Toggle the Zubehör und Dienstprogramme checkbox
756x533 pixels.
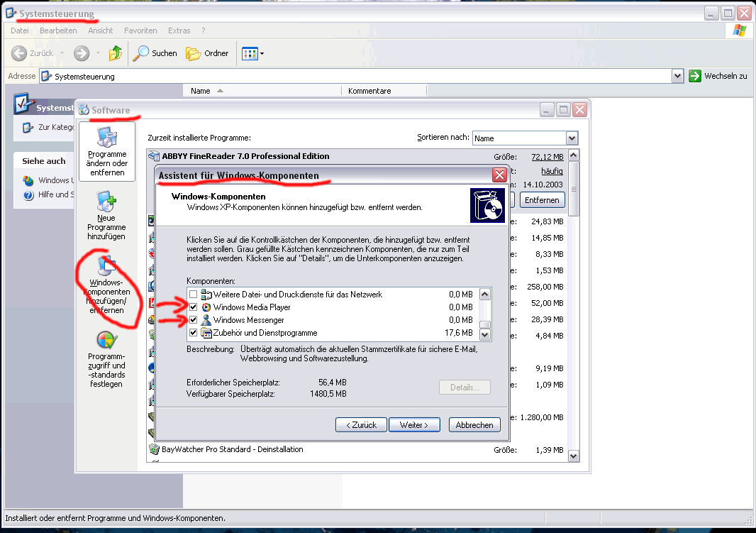tap(194, 333)
